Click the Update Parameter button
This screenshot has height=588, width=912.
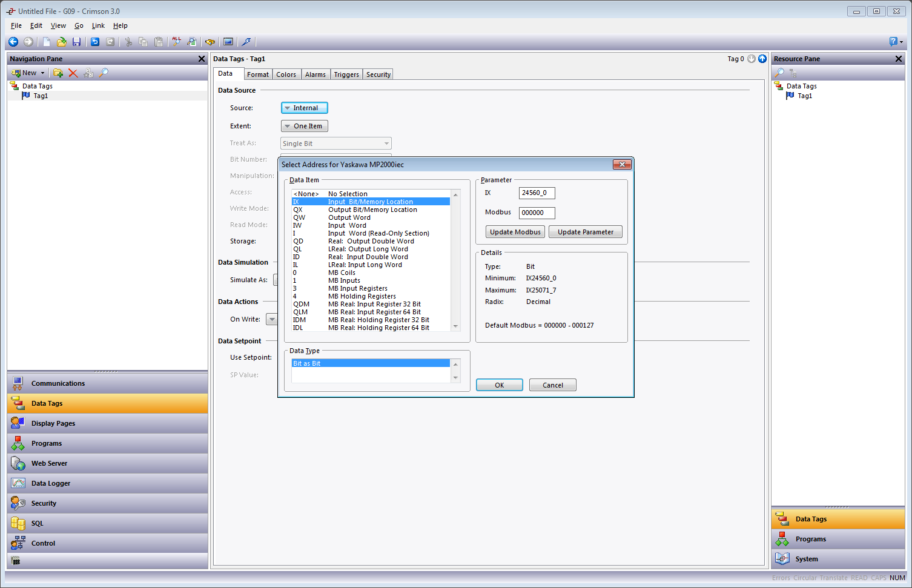[x=586, y=232]
